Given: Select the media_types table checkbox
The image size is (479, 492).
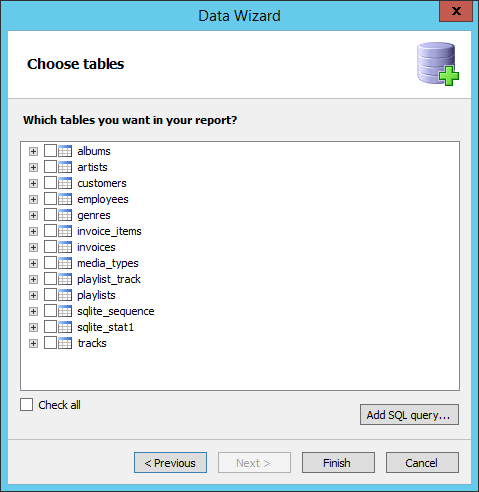Looking at the screenshot, I should [x=50, y=263].
